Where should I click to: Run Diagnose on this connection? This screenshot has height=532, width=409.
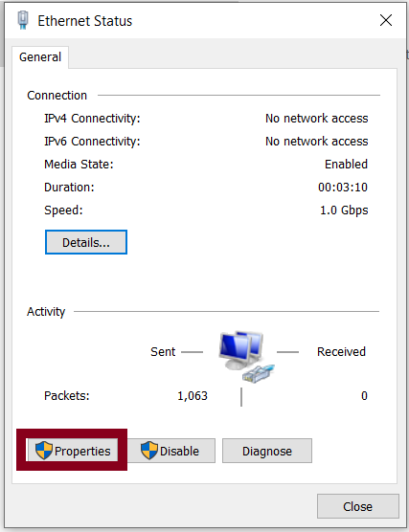tap(267, 451)
